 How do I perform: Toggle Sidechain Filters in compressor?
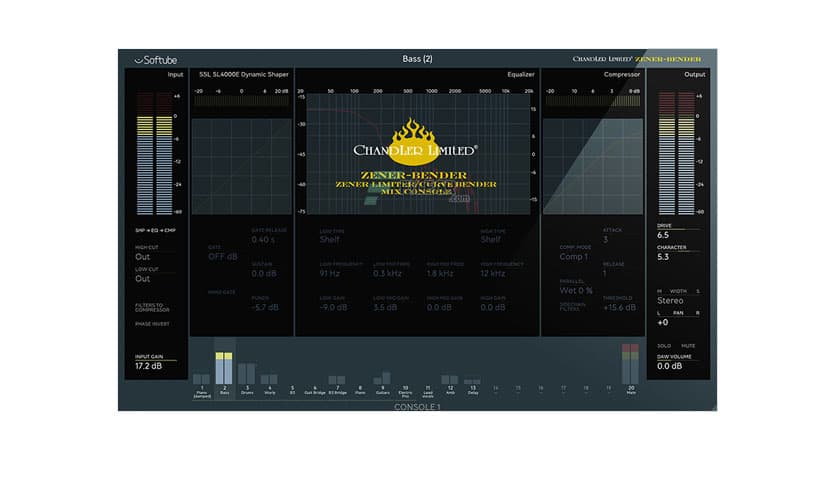(572, 306)
